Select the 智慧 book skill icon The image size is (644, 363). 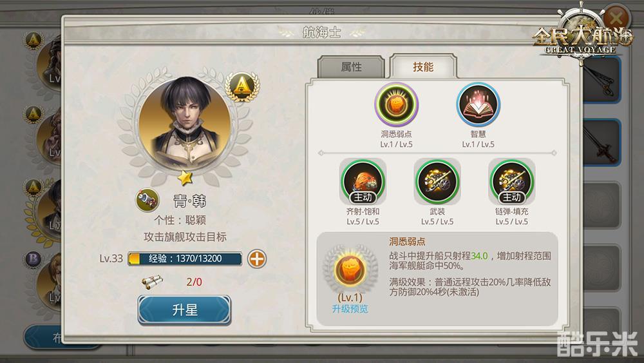coord(478,104)
